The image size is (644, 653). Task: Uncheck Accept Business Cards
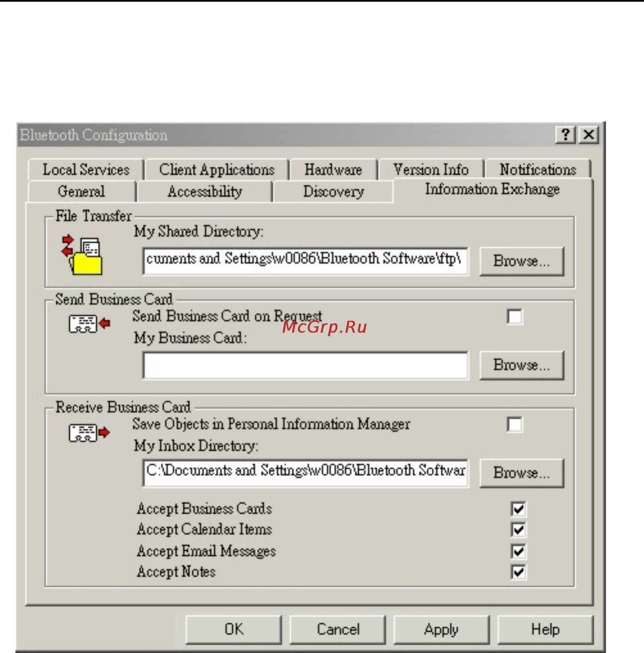(x=518, y=509)
